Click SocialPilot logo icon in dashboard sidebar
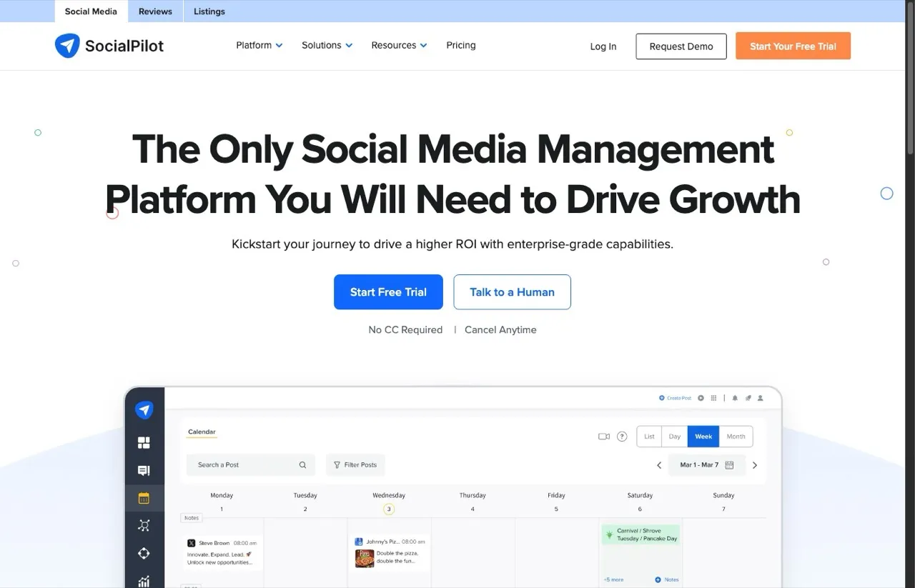915x588 pixels. click(144, 410)
